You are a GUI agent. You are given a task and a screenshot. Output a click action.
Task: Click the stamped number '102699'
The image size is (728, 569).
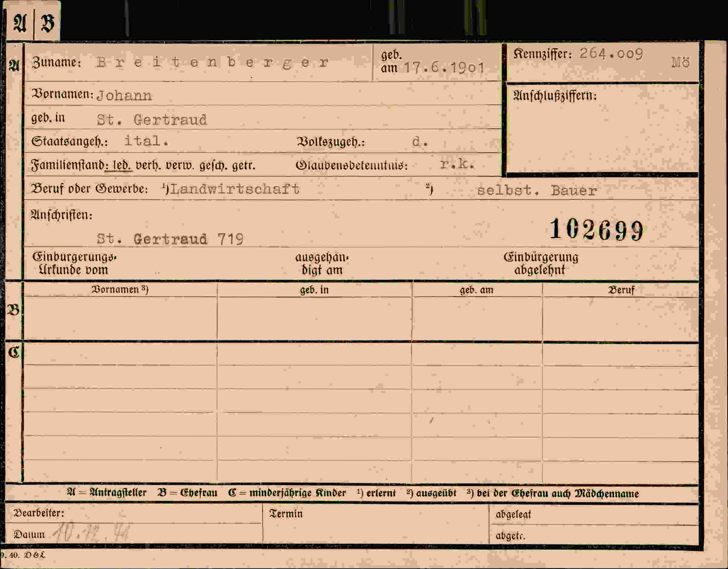(596, 230)
